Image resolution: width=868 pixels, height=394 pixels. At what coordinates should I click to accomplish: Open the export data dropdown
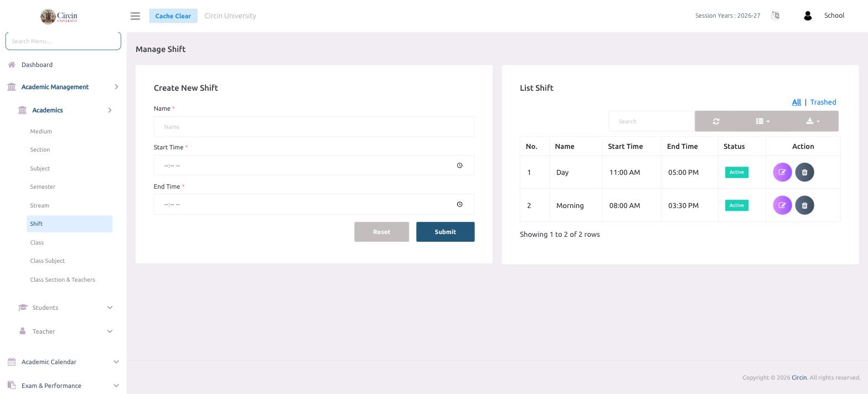tap(813, 121)
